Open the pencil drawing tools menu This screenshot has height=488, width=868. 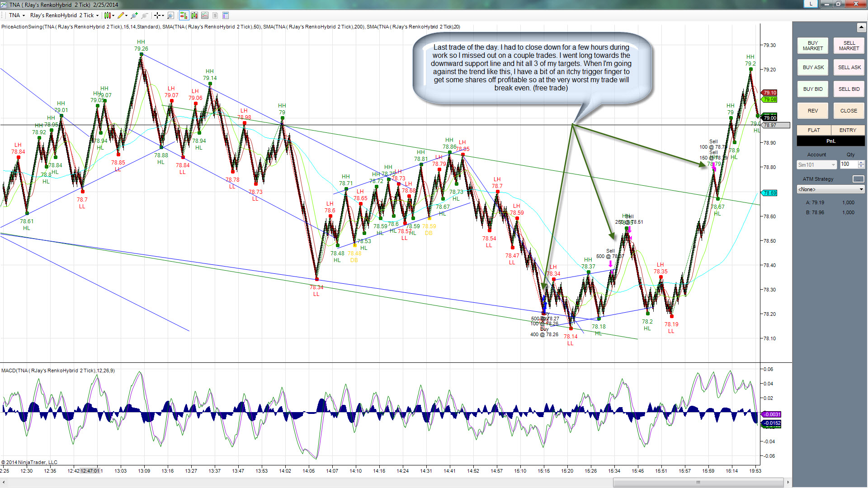[x=122, y=15]
